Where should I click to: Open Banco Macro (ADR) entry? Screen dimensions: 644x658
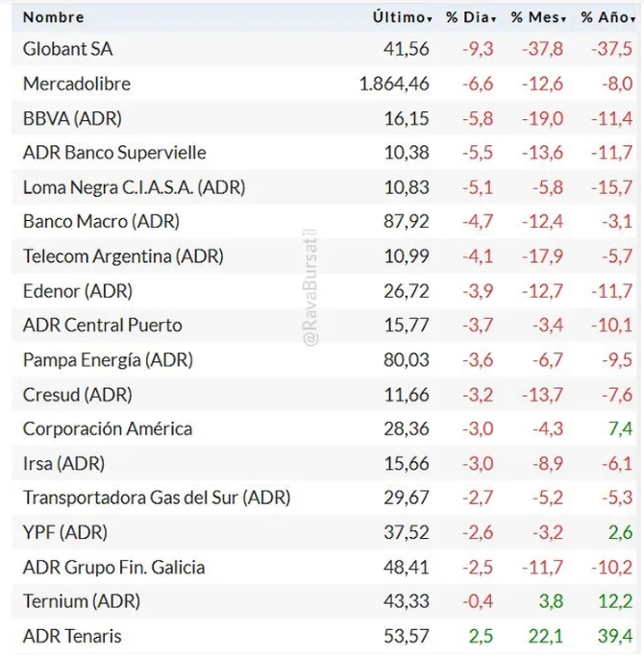[101, 222]
